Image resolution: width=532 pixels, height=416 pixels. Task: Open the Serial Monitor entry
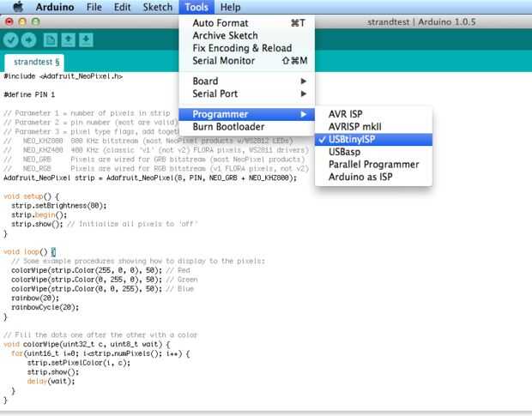246,61
